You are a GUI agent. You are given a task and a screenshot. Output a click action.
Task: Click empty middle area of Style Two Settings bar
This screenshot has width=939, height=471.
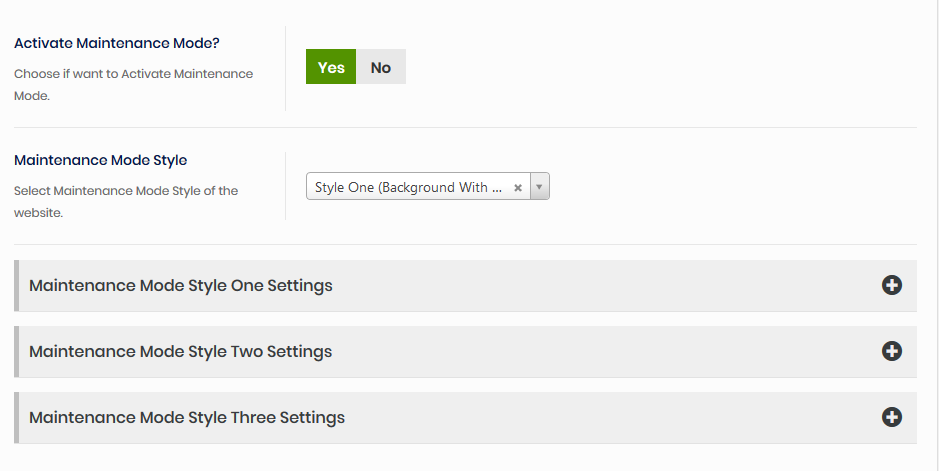click(x=600, y=352)
